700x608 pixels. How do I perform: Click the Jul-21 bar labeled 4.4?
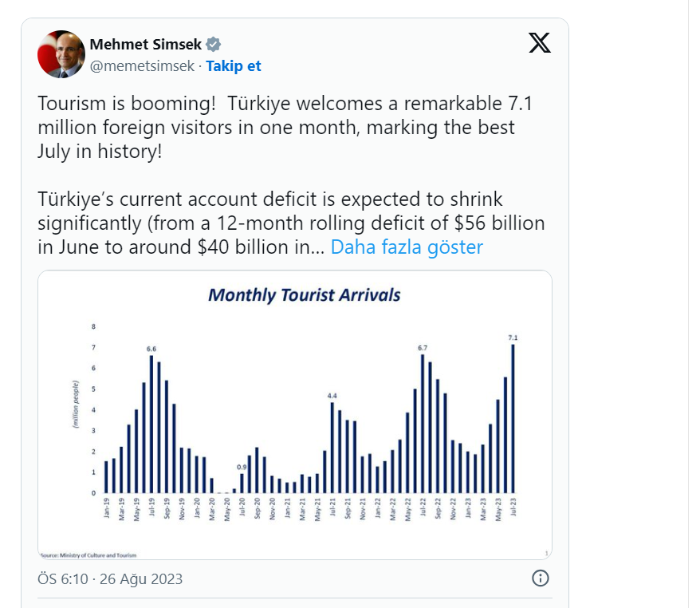(x=332, y=448)
